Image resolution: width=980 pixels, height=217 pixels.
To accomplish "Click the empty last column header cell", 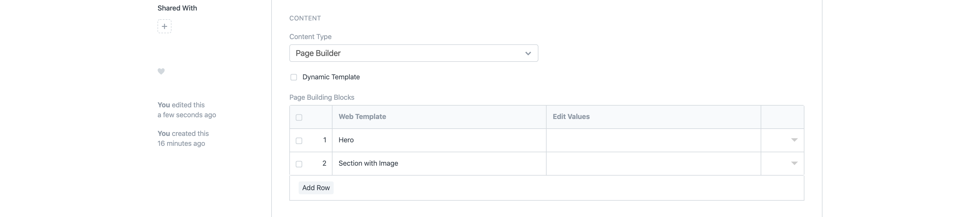I will click(782, 117).
